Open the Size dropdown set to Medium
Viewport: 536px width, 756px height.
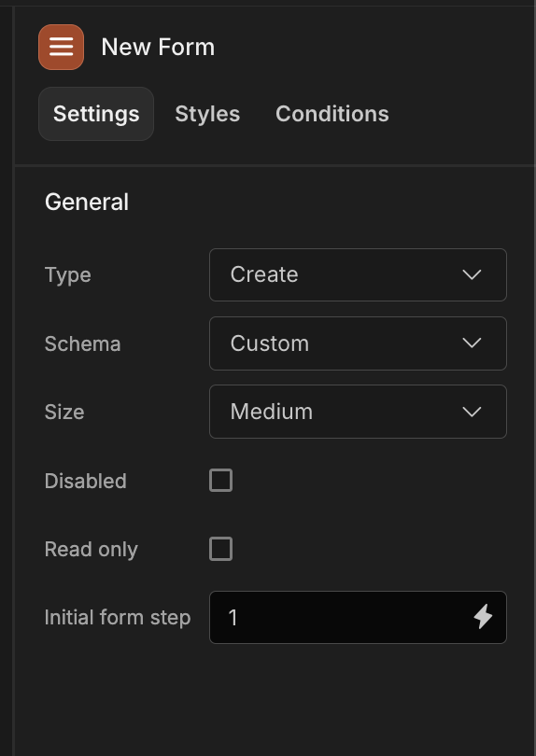click(358, 412)
